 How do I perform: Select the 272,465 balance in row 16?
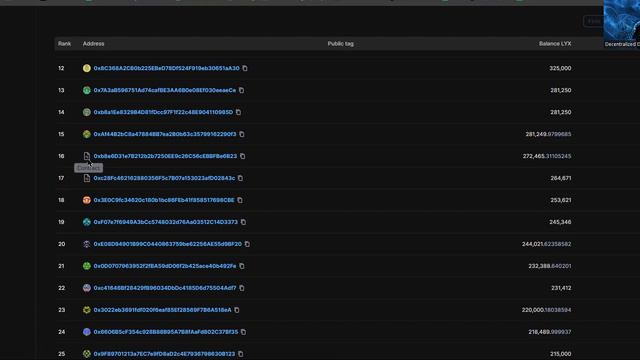547,156
